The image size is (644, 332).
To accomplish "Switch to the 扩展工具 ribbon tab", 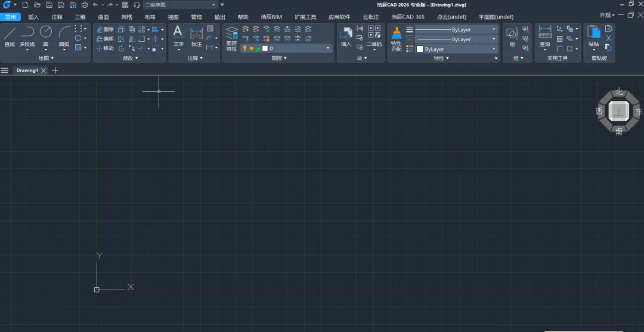I will tap(305, 17).
